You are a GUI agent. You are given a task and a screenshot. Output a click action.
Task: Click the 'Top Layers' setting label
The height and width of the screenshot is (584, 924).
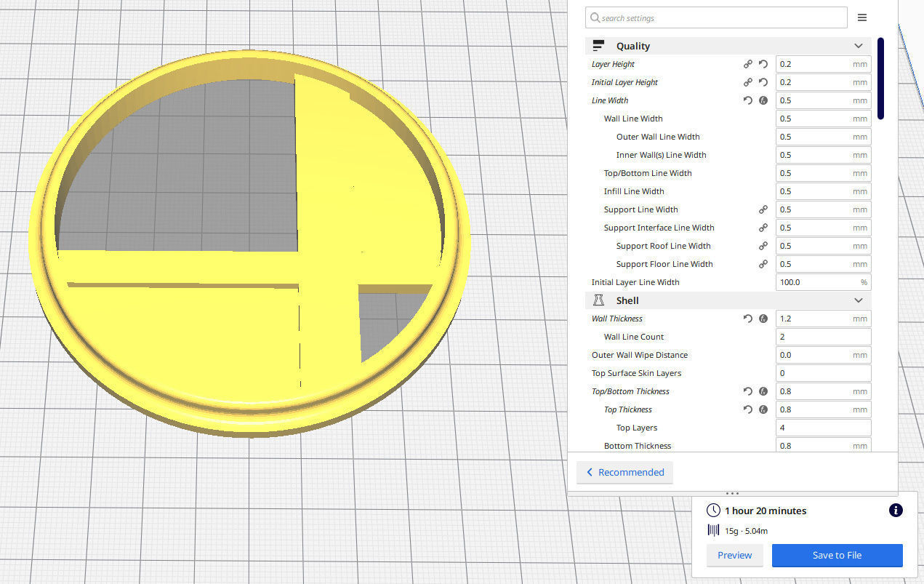(x=637, y=428)
